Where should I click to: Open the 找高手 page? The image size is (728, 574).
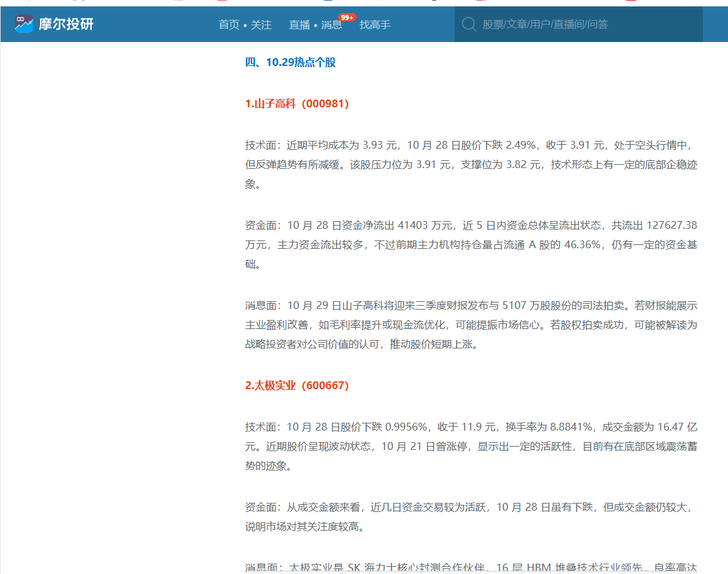tap(375, 25)
